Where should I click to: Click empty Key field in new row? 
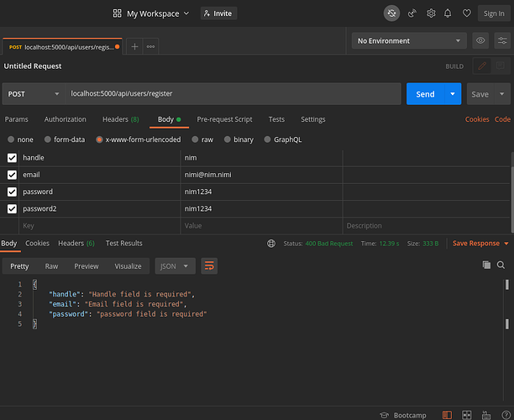(100, 226)
